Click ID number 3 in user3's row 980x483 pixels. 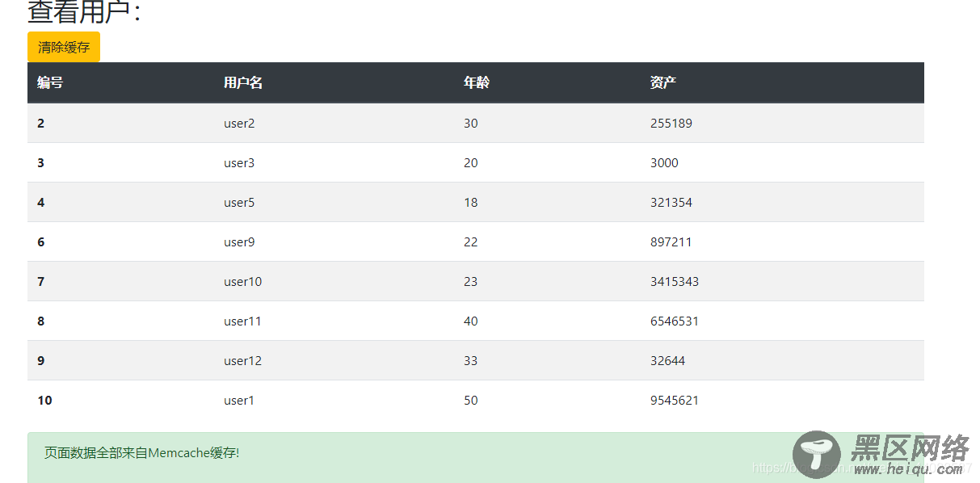[x=41, y=163]
